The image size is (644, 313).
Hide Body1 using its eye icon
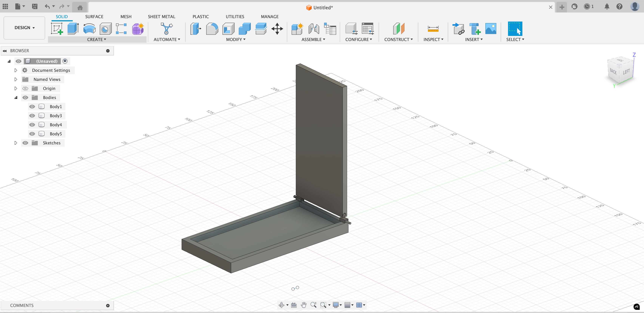[32, 107]
